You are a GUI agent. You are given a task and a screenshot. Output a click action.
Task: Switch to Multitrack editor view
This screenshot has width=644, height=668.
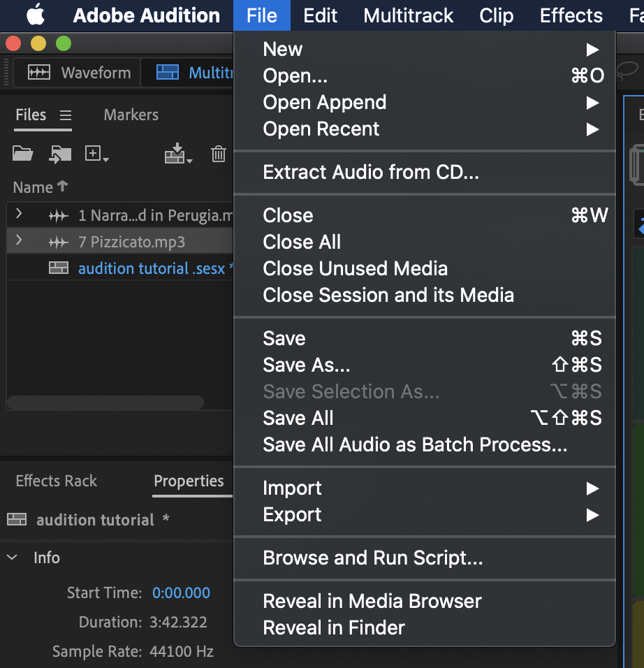coord(187,73)
